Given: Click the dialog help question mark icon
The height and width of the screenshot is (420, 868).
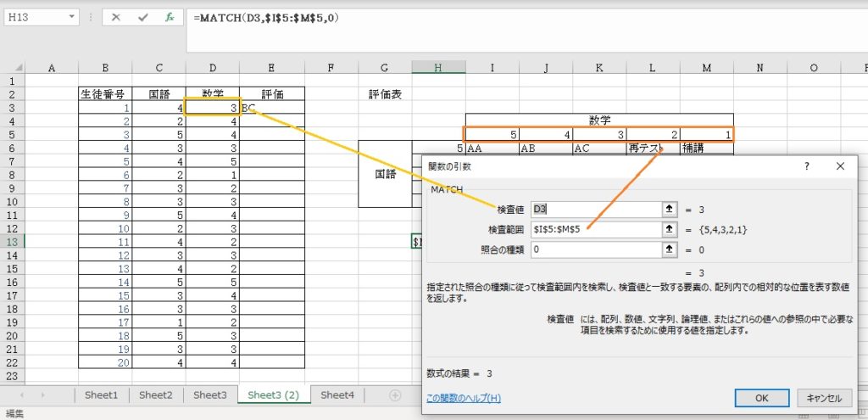Looking at the screenshot, I should (806, 167).
